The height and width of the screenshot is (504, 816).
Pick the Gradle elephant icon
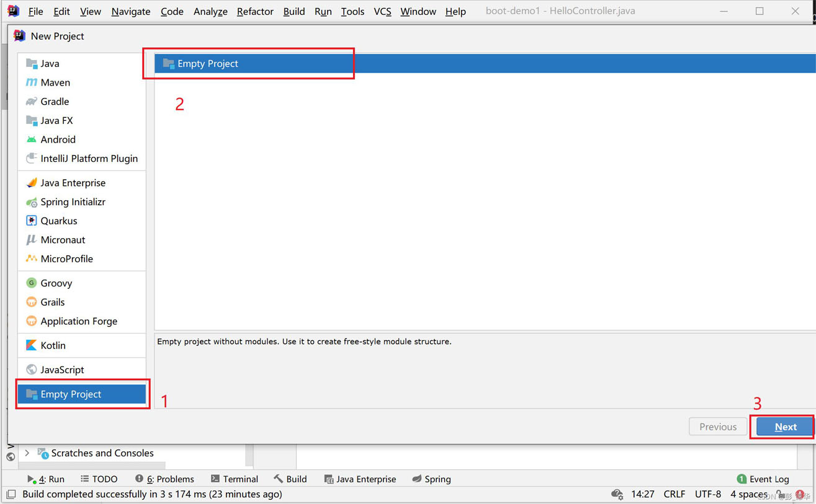32,102
